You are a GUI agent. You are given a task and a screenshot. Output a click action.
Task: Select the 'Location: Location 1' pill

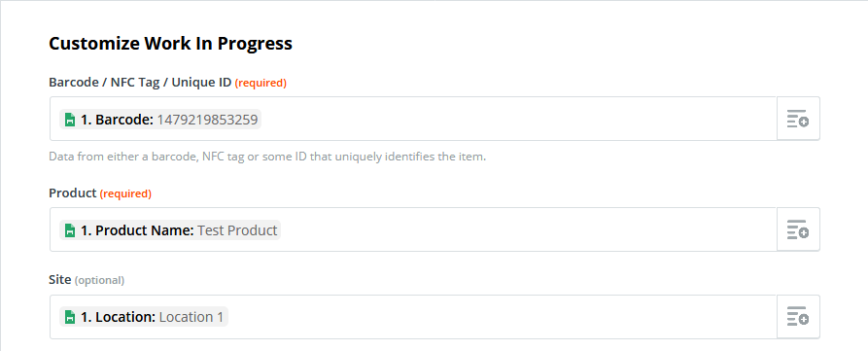(x=144, y=317)
